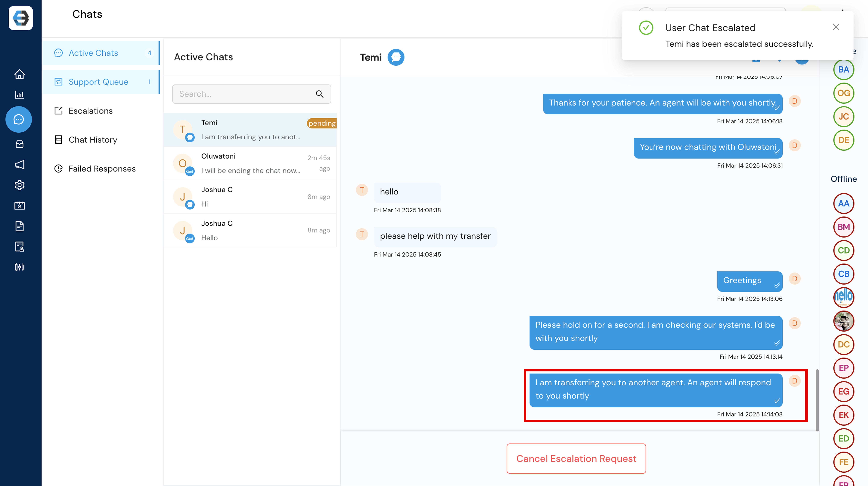Open Oluwatoni's chat in the list
This screenshot has width=868, height=486.
250,163
